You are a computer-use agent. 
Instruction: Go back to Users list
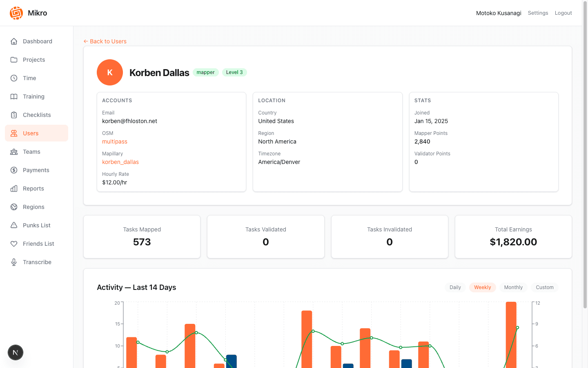tap(105, 41)
